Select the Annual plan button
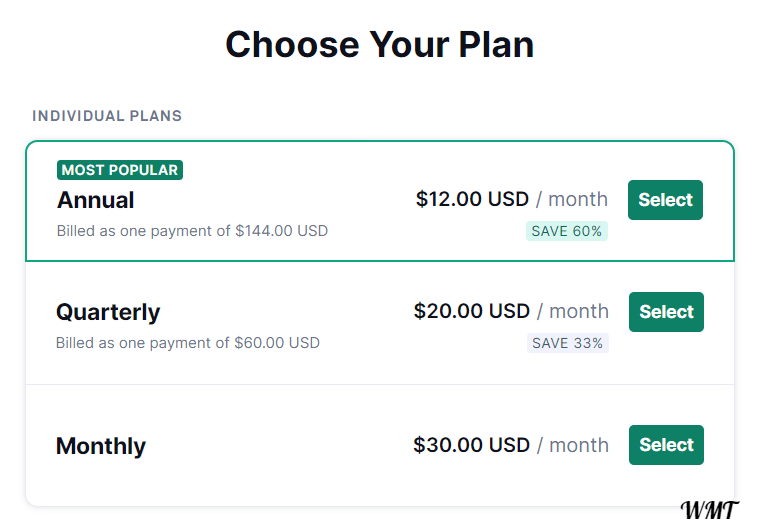762x527 pixels. point(665,200)
